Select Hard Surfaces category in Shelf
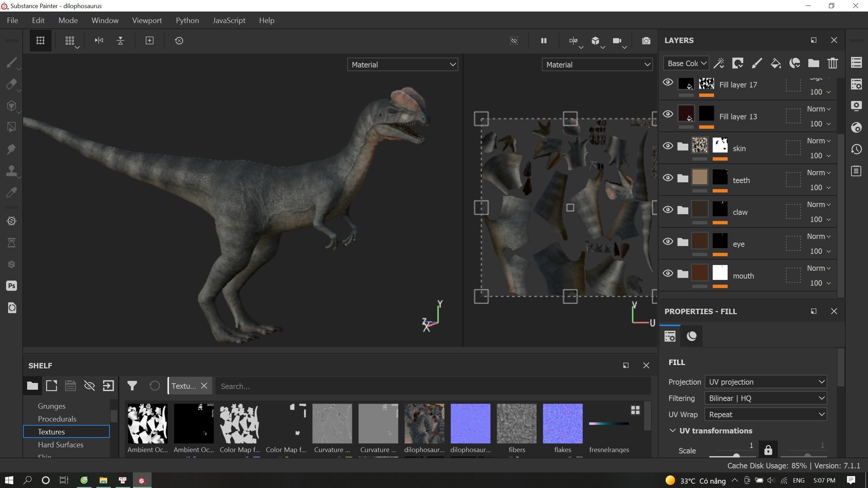 coord(60,445)
